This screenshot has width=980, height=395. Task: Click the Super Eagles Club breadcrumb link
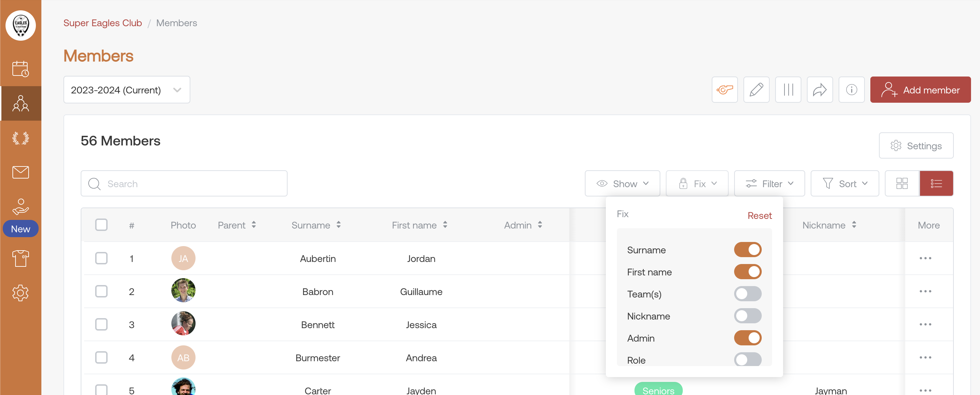click(102, 23)
